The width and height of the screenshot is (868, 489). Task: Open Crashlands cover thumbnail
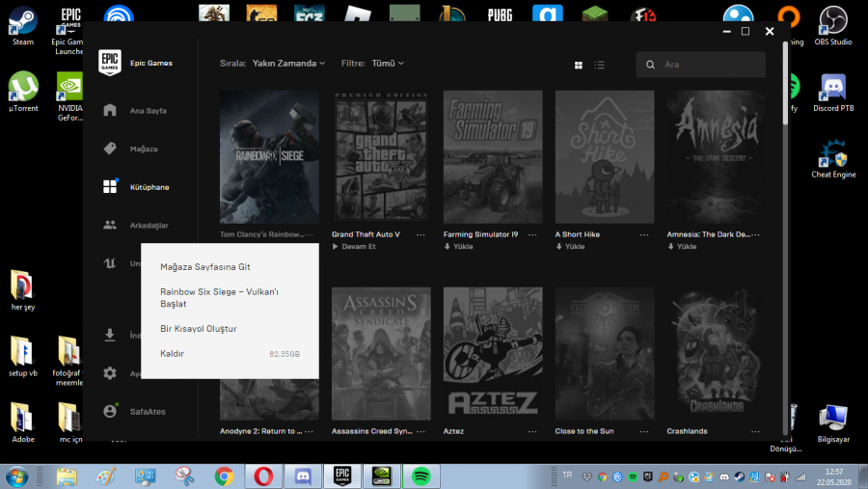(717, 353)
